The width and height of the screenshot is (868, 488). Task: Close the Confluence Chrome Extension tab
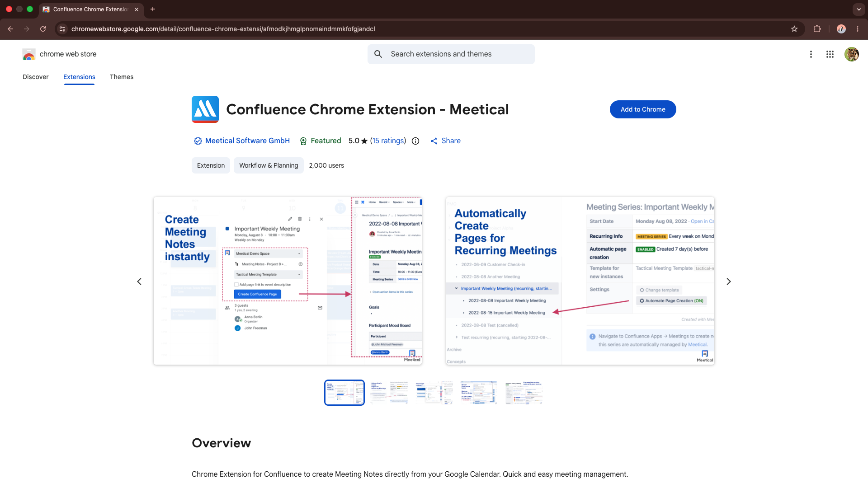click(x=137, y=9)
